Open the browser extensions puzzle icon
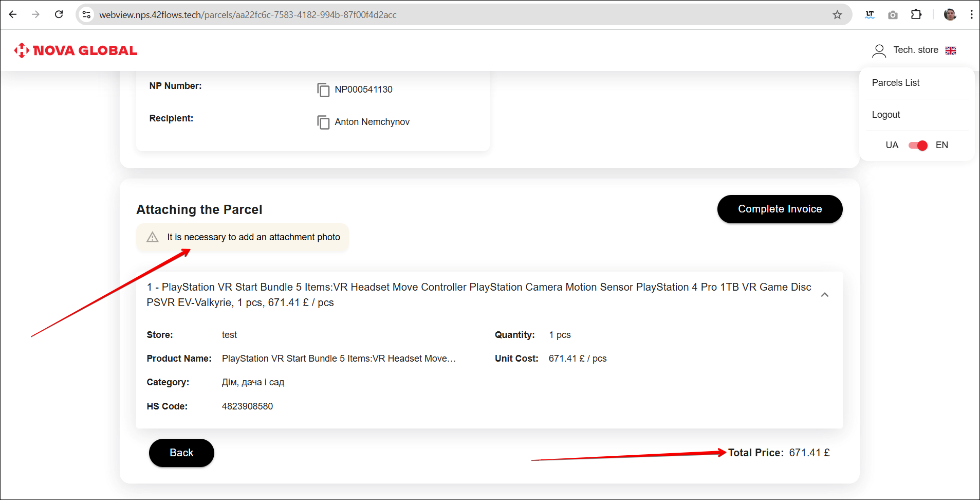 pos(916,15)
